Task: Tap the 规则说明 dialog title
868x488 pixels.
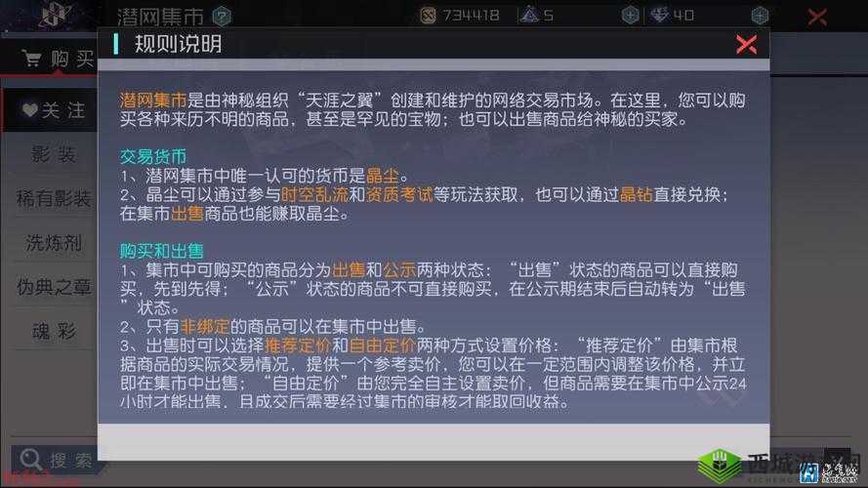Action: click(179, 44)
